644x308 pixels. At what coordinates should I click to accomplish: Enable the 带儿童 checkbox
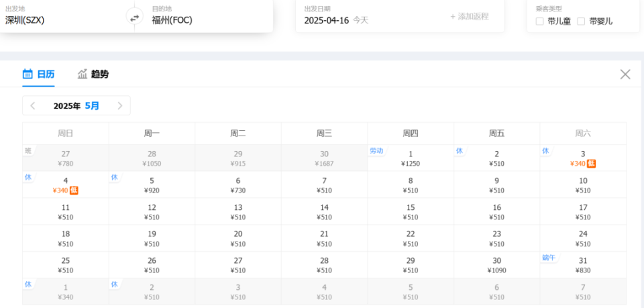pyautogui.click(x=539, y=21)
